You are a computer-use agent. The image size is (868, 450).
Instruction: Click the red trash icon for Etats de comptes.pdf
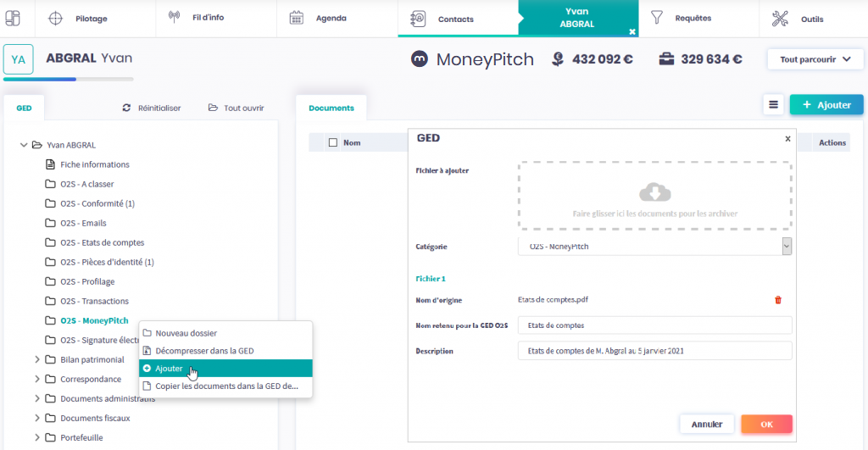point(778,300)
